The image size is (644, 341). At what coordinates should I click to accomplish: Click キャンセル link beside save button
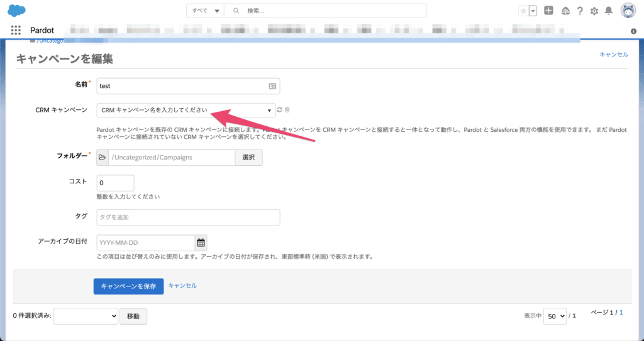pos(182,285)
